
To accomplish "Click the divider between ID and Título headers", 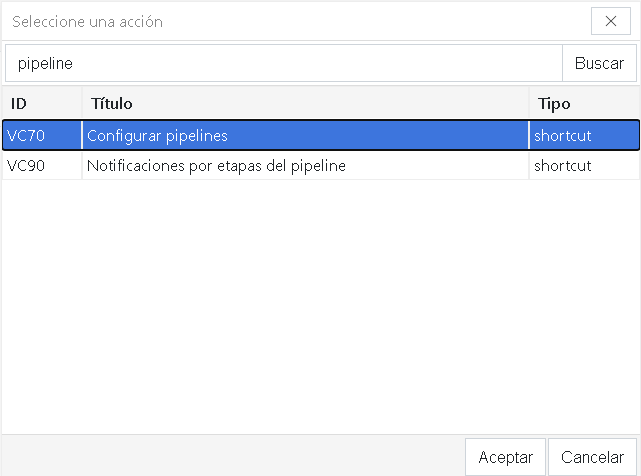I will click(x=82, y=103).
